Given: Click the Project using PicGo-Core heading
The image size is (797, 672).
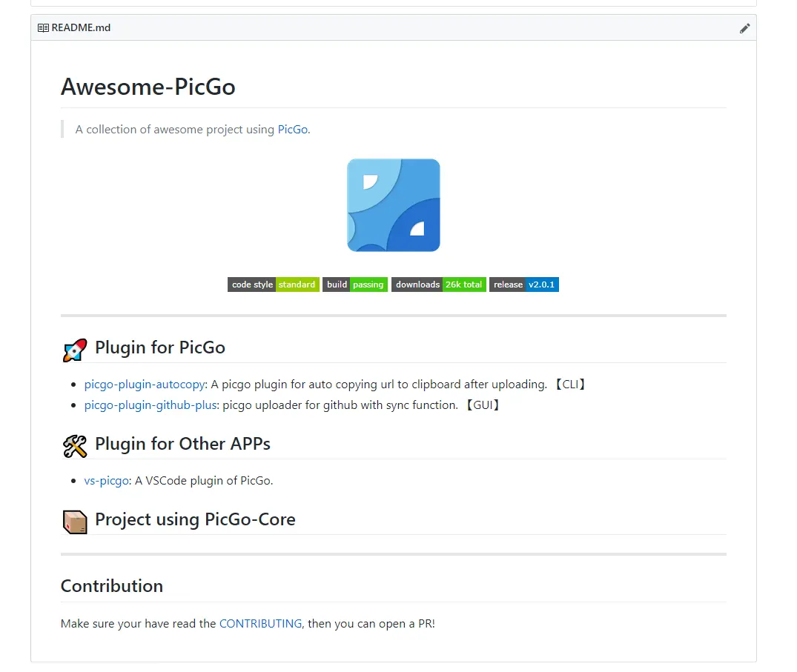Looking at the screenshot, I should [195, 519].
